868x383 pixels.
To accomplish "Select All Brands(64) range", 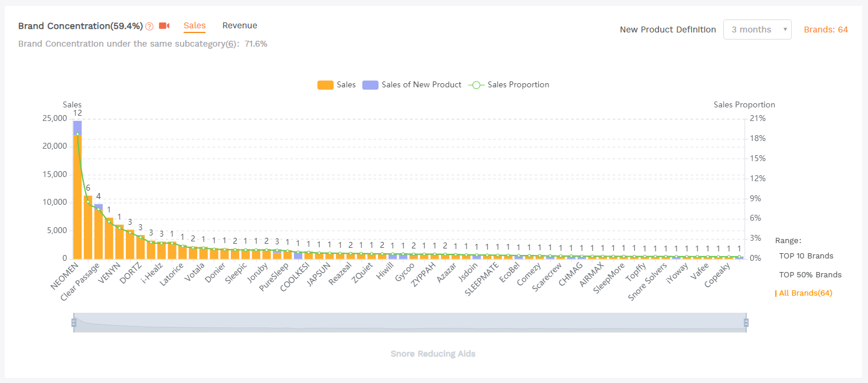I will (805, 293).
